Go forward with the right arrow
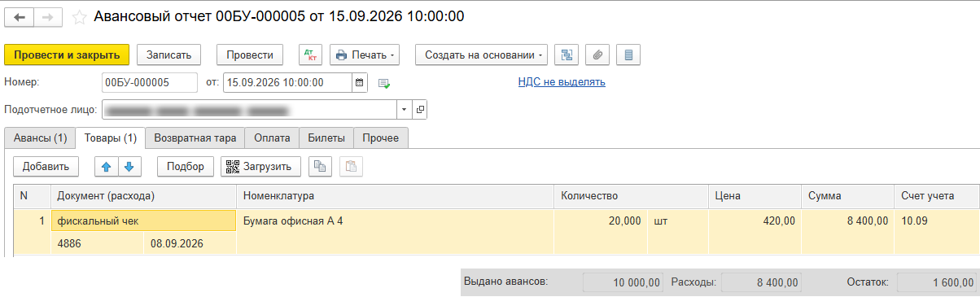 (x=48, y=16)
